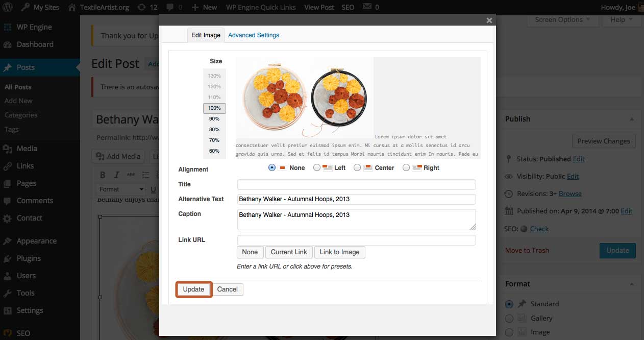
Task: Select the None alignment radio button
Action: click(x=272, y=167)
